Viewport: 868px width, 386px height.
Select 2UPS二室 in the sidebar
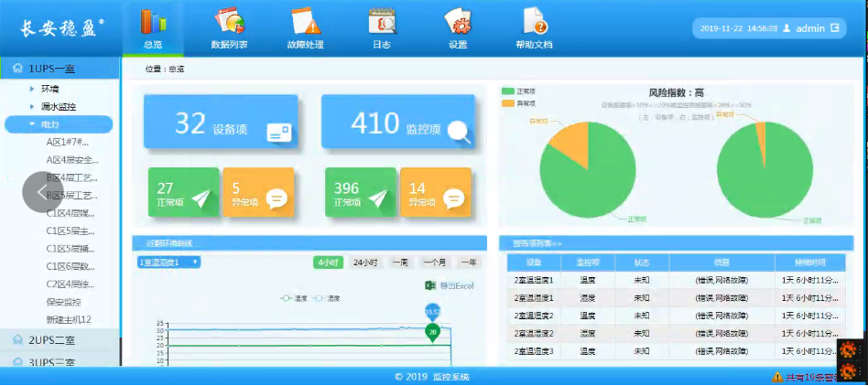(x=51, y=340)
